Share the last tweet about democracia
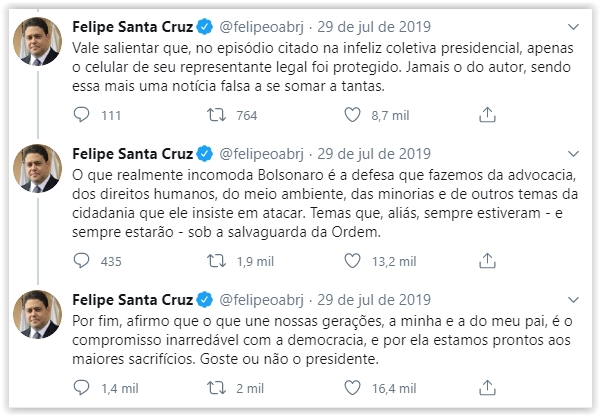Screen dimensions: 600x416 [486, 386]
